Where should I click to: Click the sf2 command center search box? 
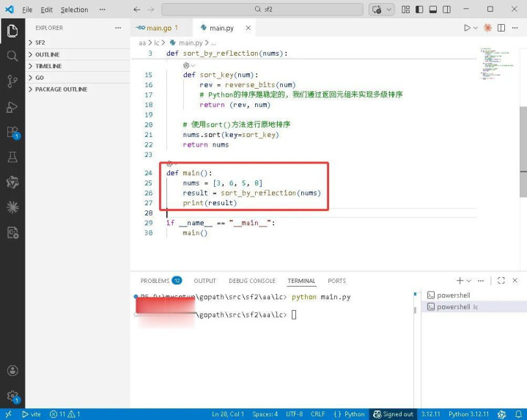click(264, 10)
